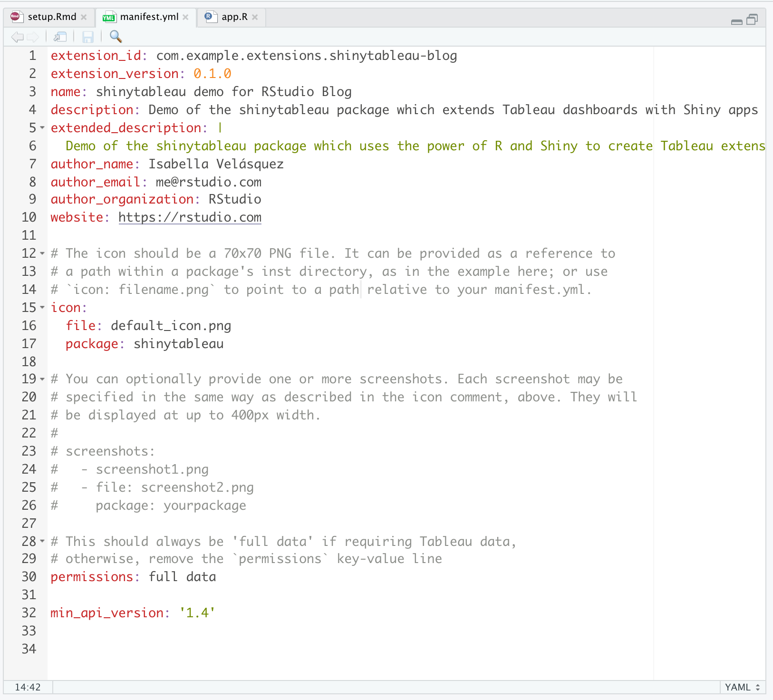Image resolution: width=773 pixels, height=700 pixels.
Task: Maximize the source pane
Action: click(752, 20)
